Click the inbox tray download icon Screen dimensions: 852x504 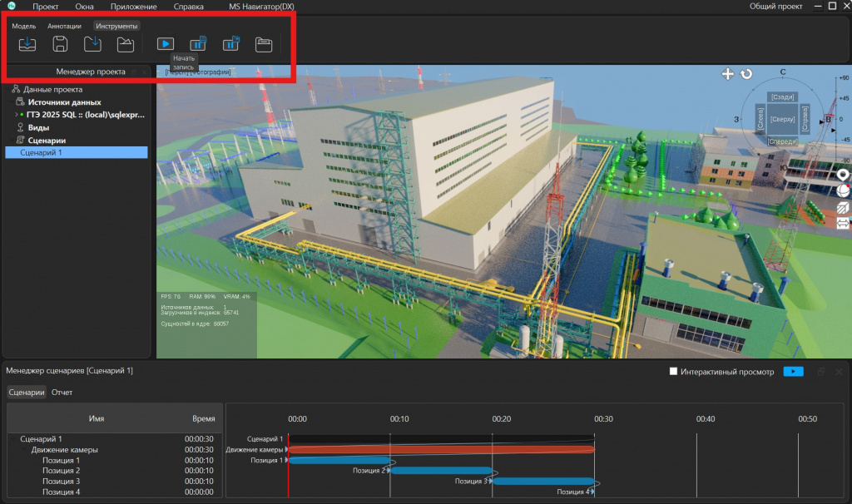point(27,44)
